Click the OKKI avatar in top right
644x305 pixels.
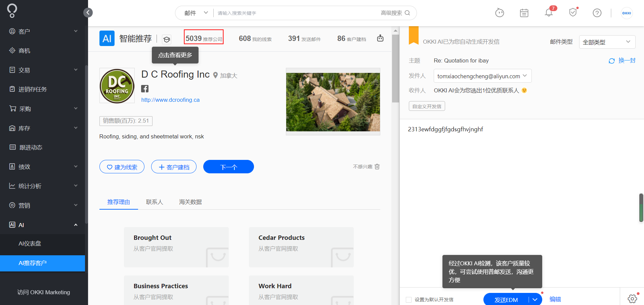627,13
